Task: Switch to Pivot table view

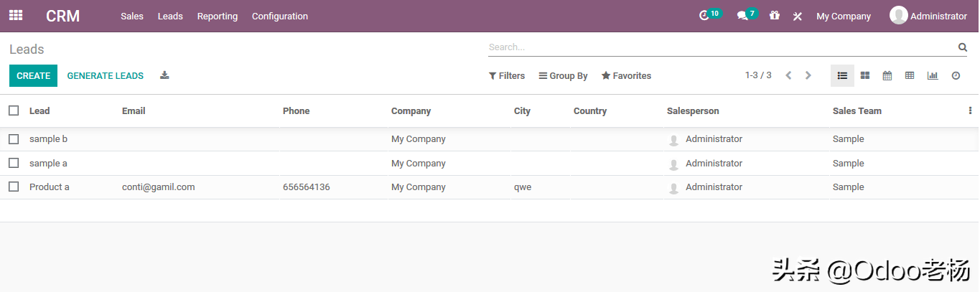Action: 910,75
